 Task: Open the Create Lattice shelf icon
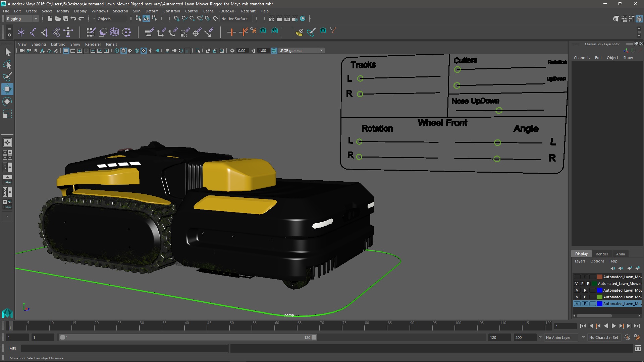pos(114,32)
